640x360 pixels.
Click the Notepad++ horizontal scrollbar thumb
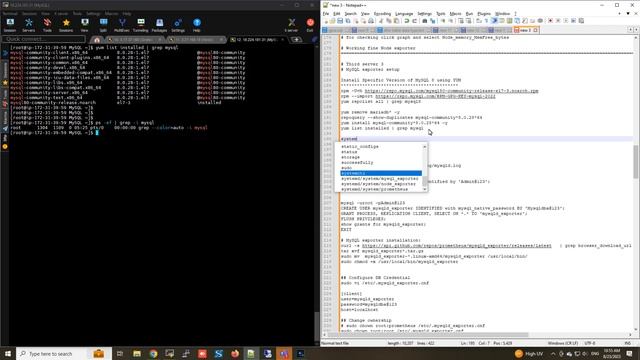pos(428,335)
